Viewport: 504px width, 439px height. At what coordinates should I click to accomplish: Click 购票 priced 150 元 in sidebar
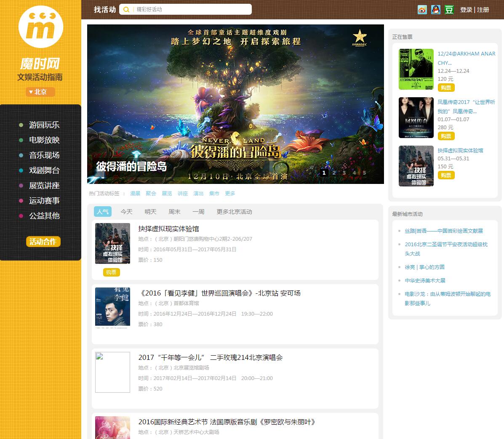[x=446, y=175]
